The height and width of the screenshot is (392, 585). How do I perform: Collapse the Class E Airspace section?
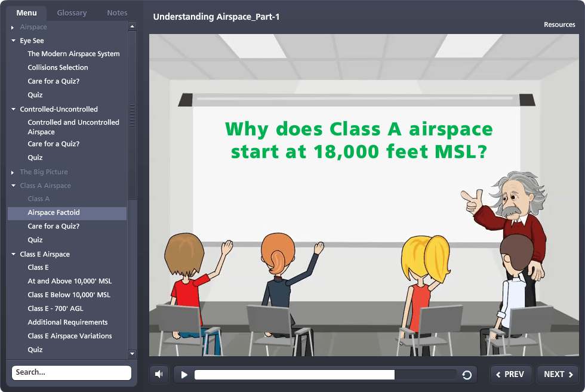[x=13, y=254]
